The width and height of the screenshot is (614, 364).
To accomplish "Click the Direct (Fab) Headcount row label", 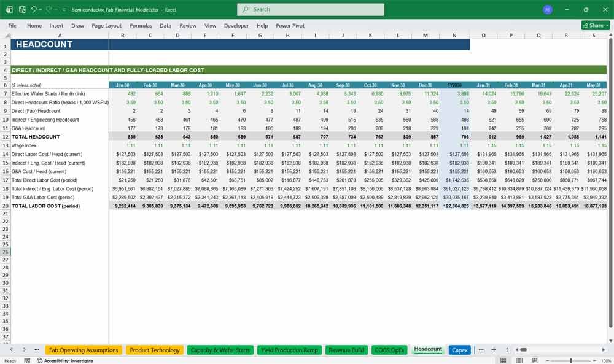I will [x=36, y=111].
